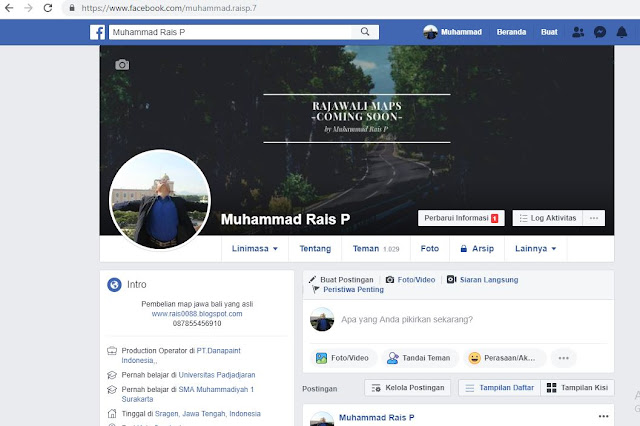Open more options next to Log Aktivitas
The image size is (640, 426).
click(594, 218)
